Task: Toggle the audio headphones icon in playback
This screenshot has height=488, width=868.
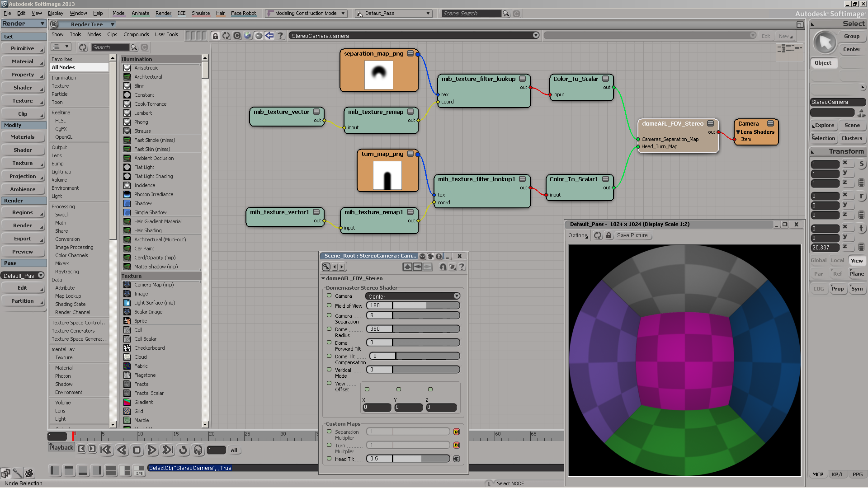Action: [198, 450]
